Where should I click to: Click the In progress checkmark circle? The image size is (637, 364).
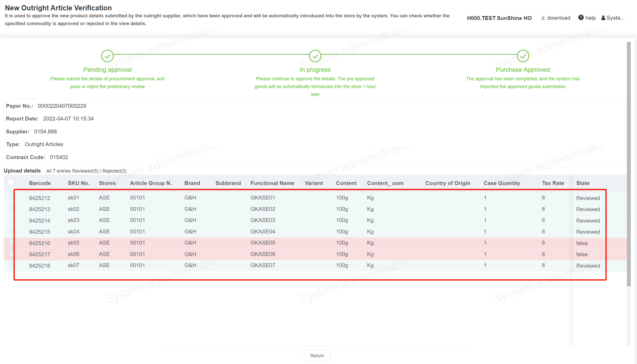[x=315, y=56]
